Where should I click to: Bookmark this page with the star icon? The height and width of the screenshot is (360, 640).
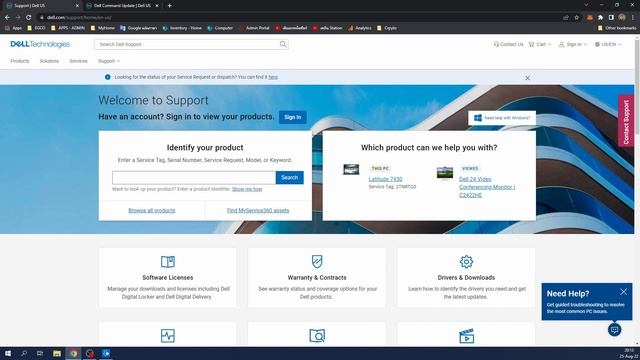[x=576, y=18]
